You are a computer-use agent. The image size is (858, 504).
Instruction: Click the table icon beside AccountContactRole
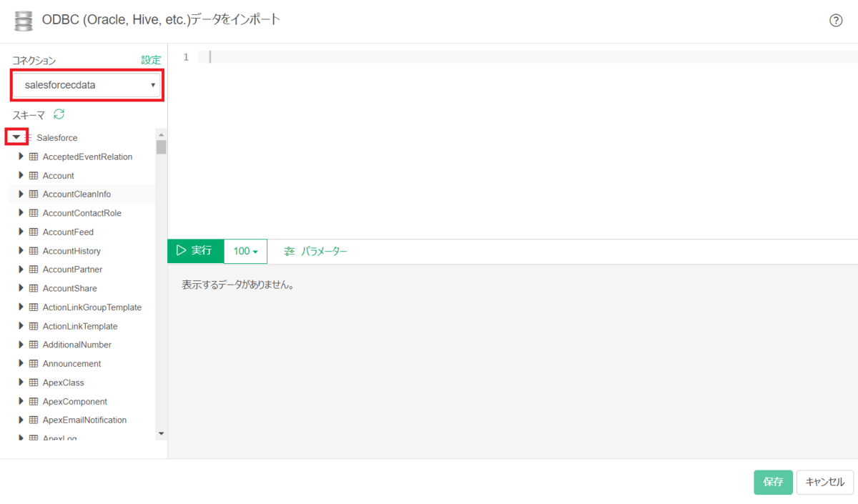tap(34, 213)
